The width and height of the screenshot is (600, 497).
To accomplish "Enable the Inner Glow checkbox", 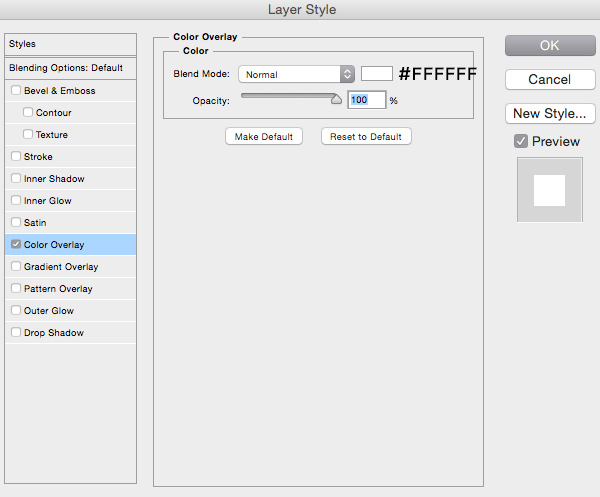I will pyautogui.click(x=16, y=200).
